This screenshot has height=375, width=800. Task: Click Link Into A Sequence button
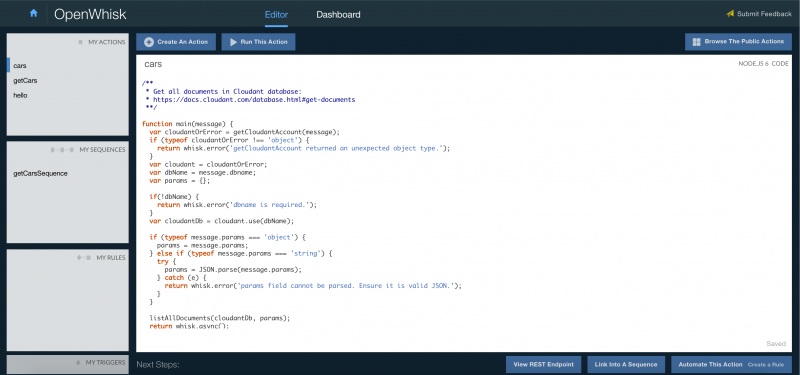pos(626,364)
